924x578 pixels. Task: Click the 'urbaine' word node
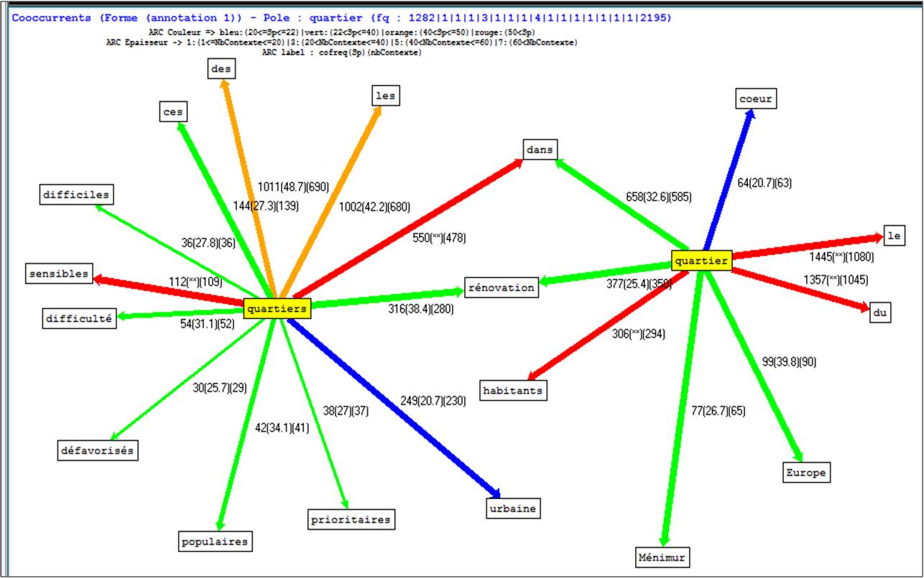click(512, 509)
